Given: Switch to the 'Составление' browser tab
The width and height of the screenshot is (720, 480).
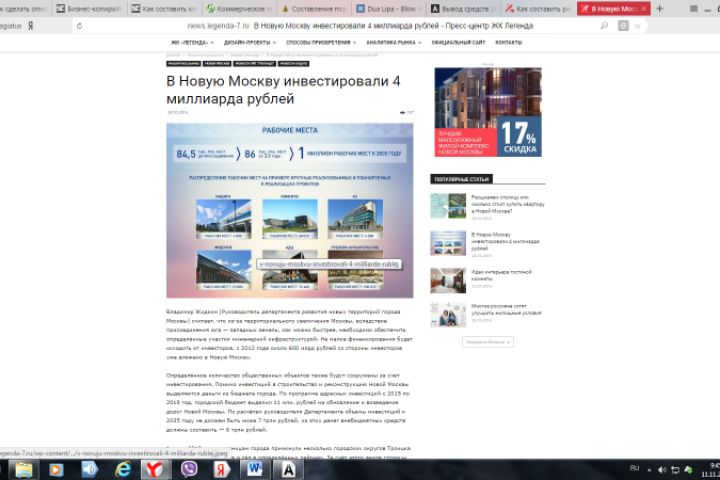Looking at the screenshot, I should click(x=314, y=9).
